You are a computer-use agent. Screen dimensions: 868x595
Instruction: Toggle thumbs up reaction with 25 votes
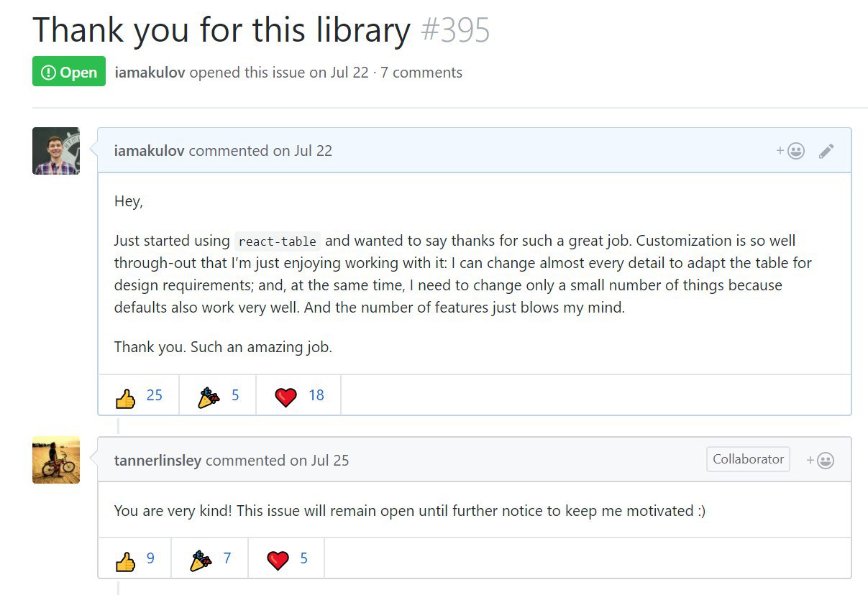139,395
